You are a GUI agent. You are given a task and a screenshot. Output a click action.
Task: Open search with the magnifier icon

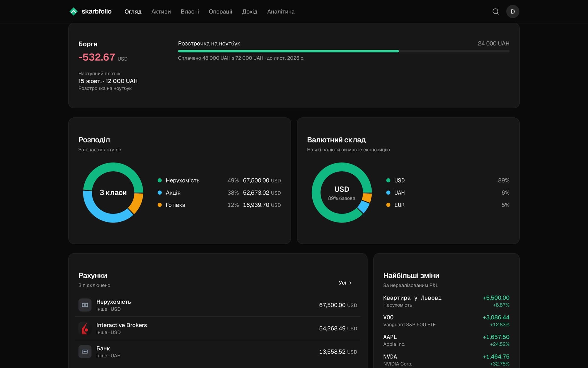496,11
